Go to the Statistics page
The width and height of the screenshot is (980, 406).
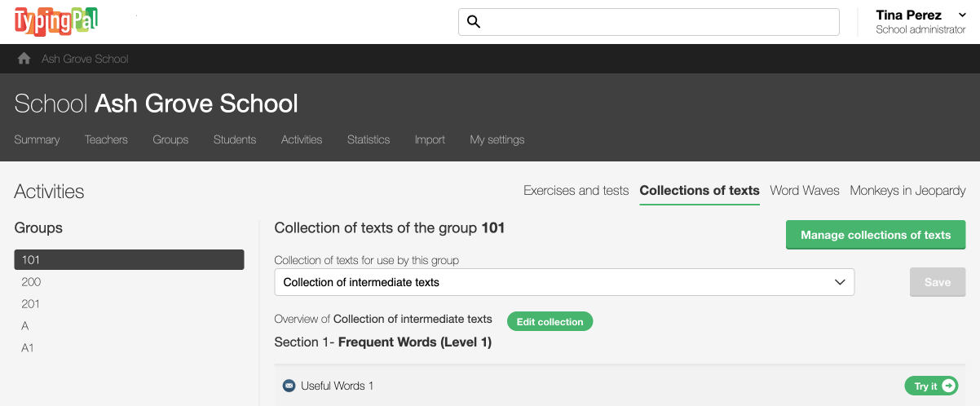(369, 139)
